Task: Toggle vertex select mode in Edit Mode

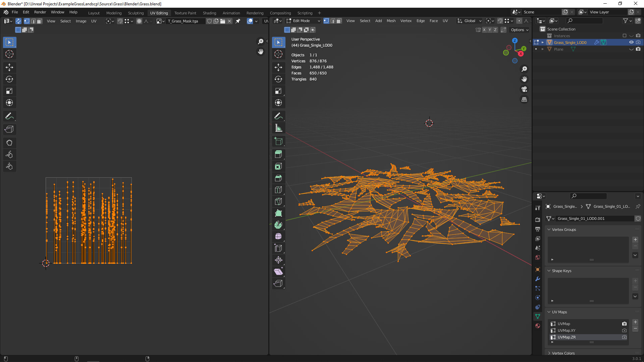Action: (x=326, y=21)
